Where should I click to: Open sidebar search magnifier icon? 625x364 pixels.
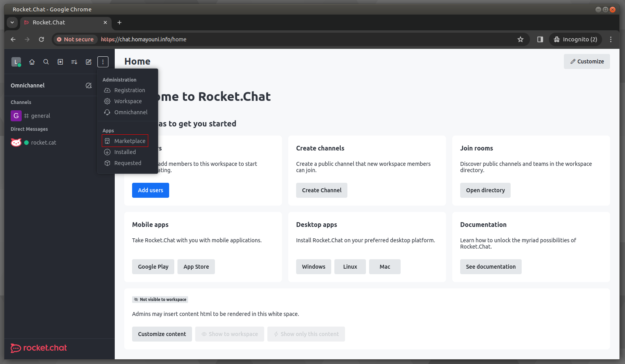(x=46, y=62)
